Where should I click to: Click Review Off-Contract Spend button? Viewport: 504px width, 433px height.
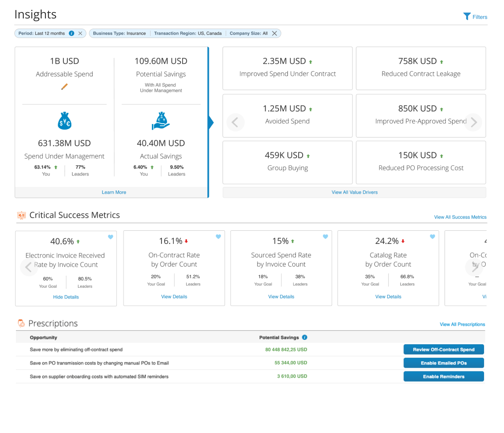coord(443,349)
